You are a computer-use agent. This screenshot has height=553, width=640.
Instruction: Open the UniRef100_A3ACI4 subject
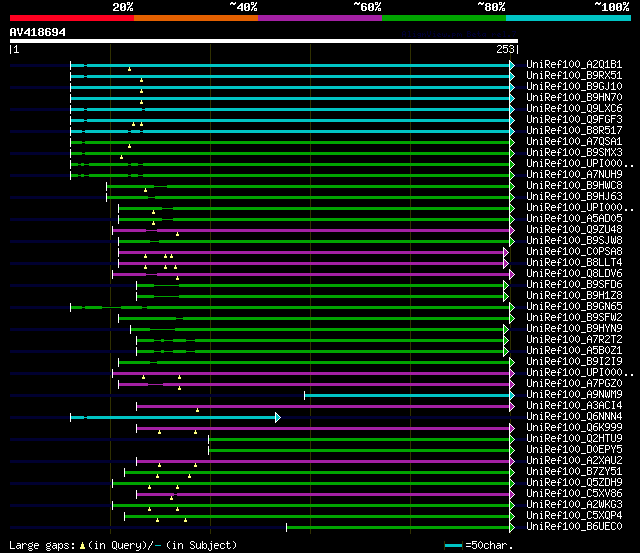point(574,406)
